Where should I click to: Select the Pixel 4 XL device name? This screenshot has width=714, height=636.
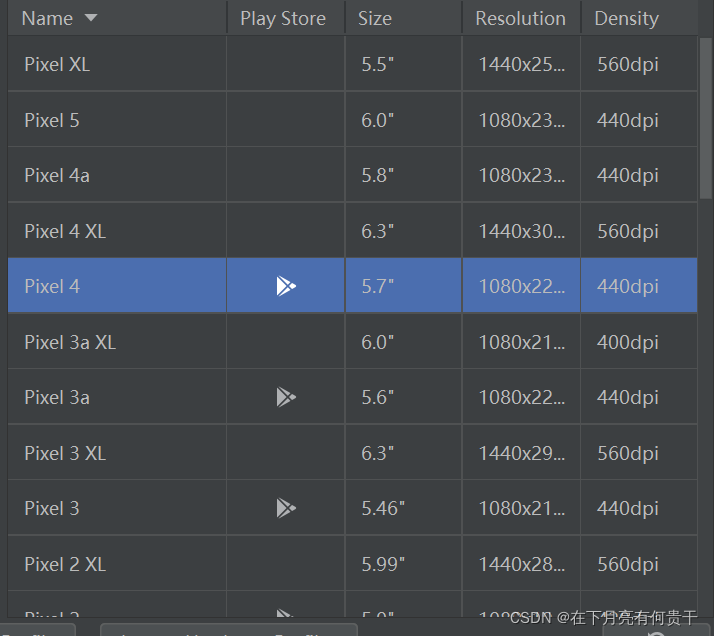click(65, 231)
